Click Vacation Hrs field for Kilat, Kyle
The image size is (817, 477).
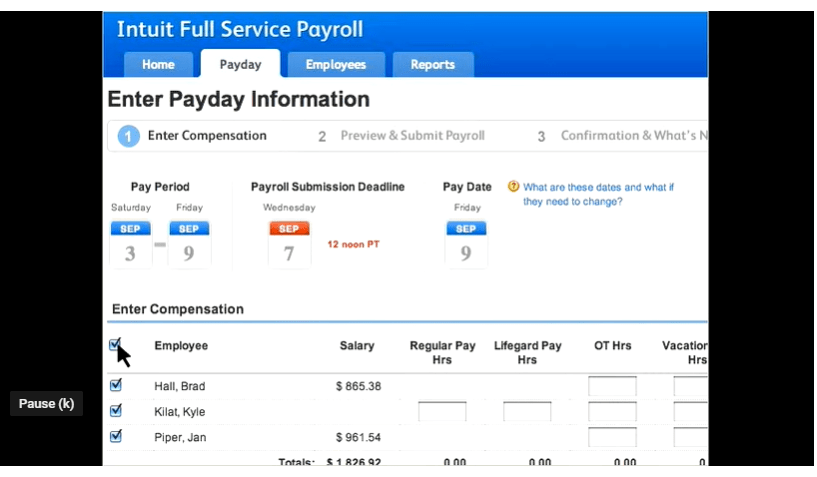pos(690,411)
